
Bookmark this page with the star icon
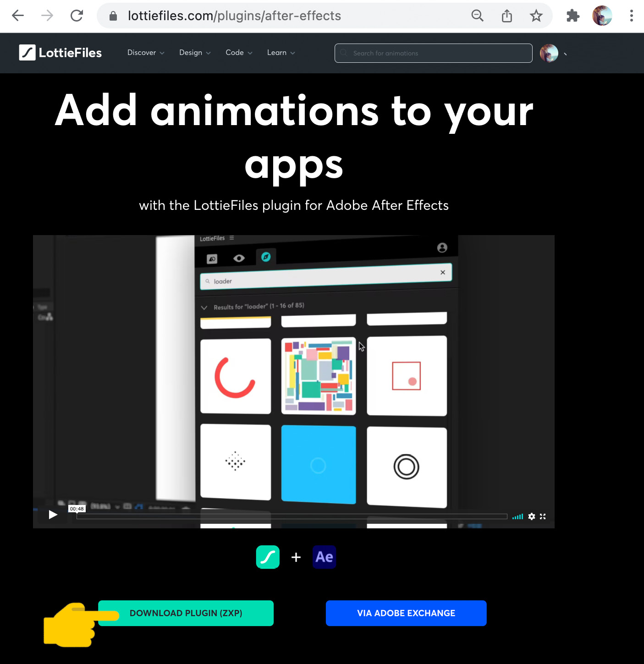tap(536, 16)
